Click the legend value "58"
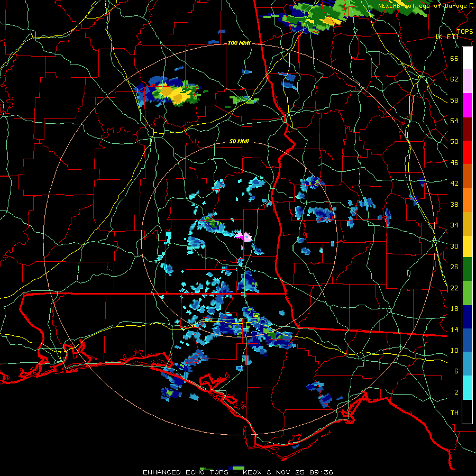Image resolution: width=476 pixels, height=476 pixels. tap(454, 100)
